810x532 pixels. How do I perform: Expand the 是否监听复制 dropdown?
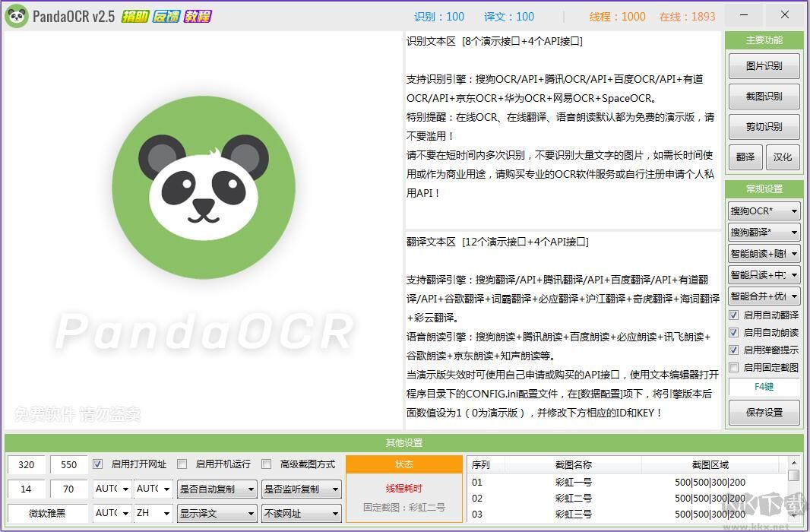click(x=301, y=489)
